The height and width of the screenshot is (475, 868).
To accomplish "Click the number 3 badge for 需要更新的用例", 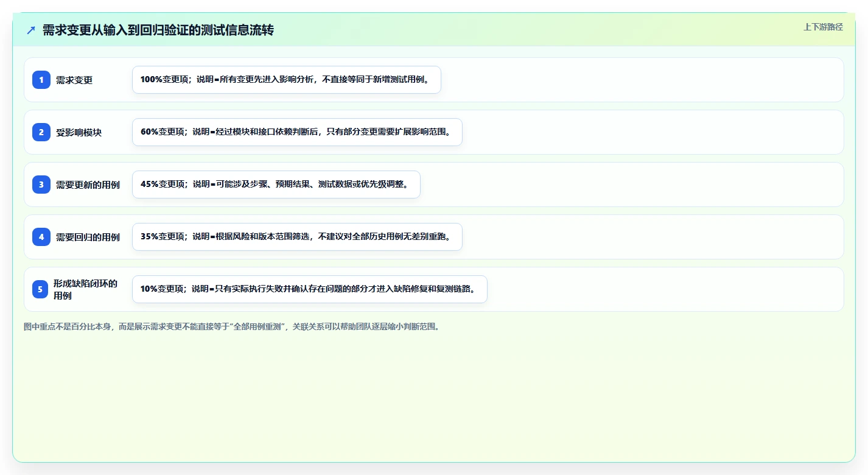I will coord(41,185).
